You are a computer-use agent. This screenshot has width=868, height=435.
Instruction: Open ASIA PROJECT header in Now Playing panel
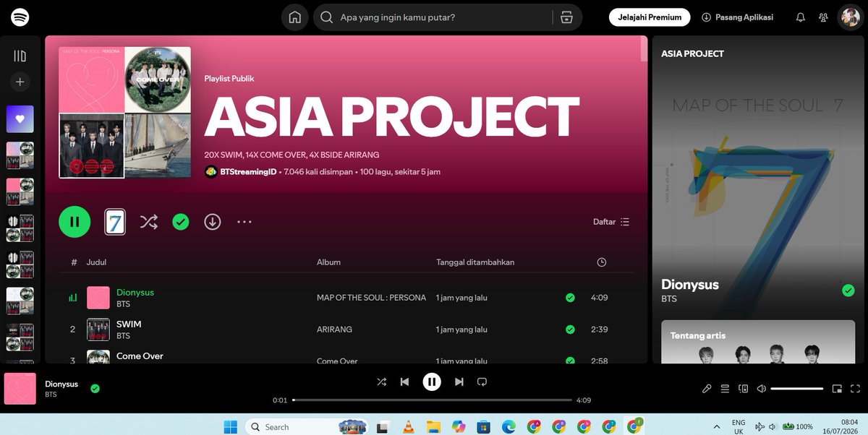click(692, 53)
